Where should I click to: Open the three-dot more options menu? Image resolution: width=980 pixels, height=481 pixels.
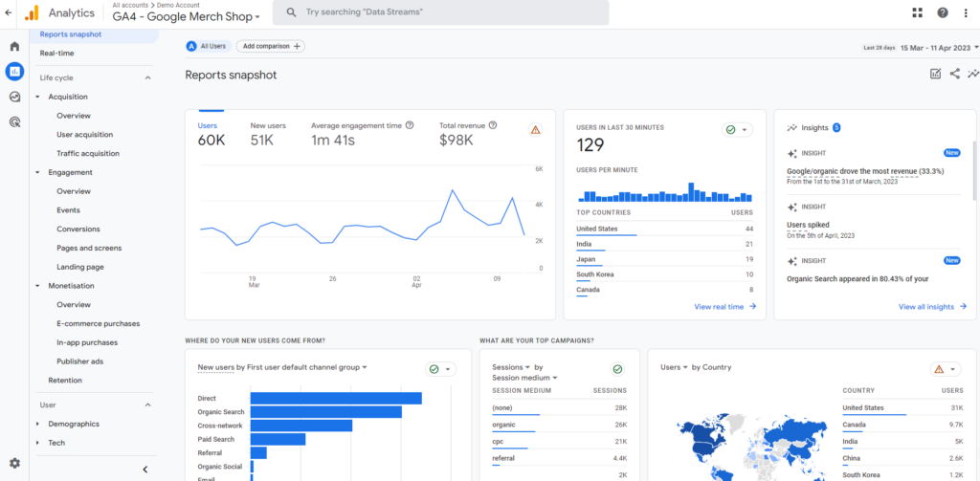point(967,13)
